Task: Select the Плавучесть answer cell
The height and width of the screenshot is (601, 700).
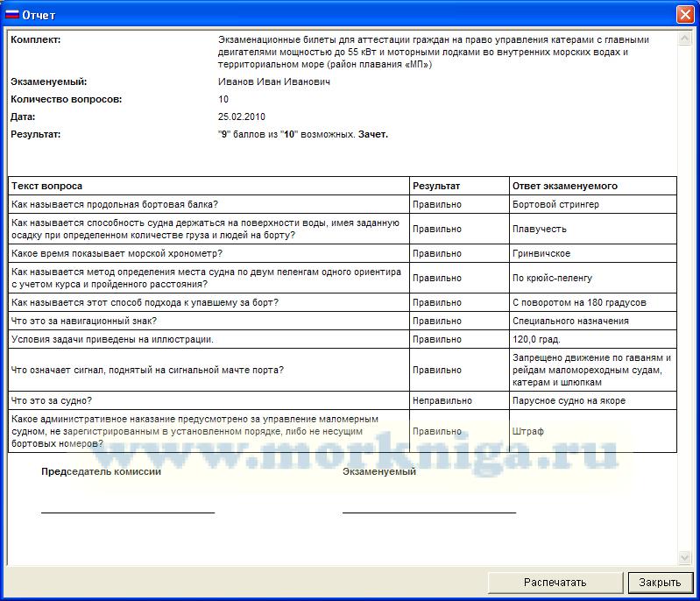Action: pos(539,229)
